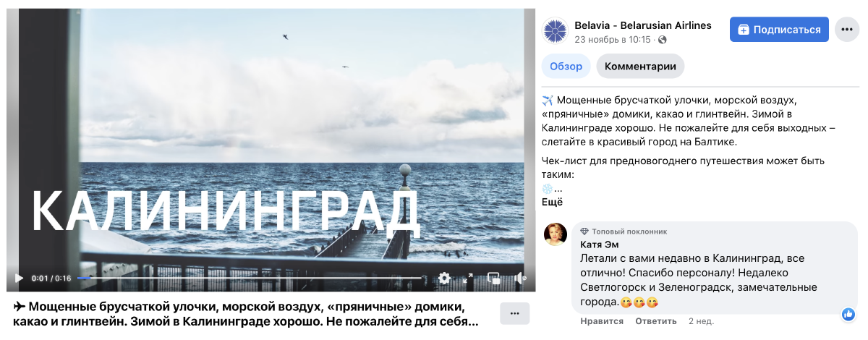Image resolution: width=868 pixels, height=340 pixels.
Task: View the like reaction on comment
Action: pyautogui.click(x=848, y=314)
